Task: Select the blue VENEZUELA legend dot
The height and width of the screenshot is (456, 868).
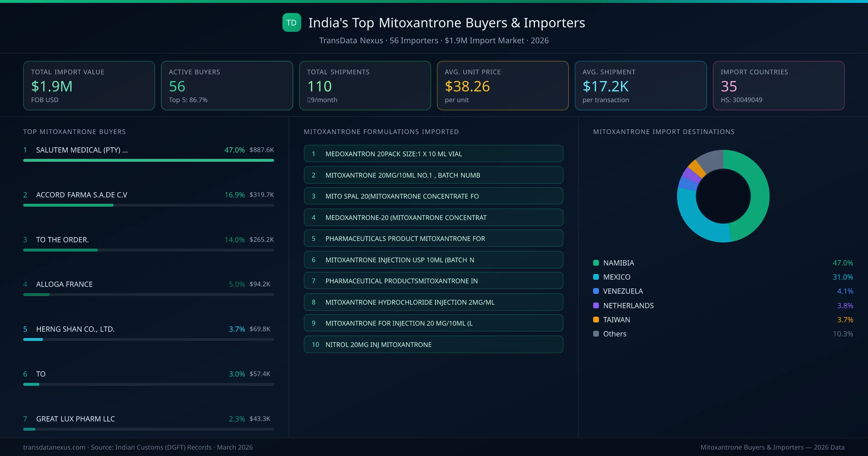Action: [x=596, y=291]
